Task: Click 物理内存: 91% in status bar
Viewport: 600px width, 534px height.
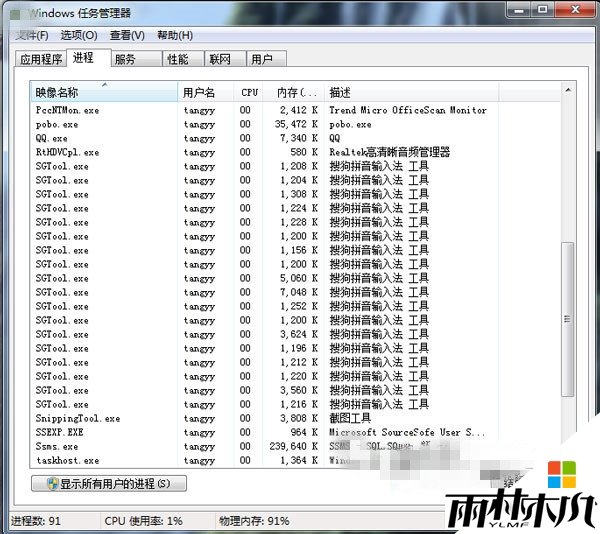Action: [x=254, y=521]
